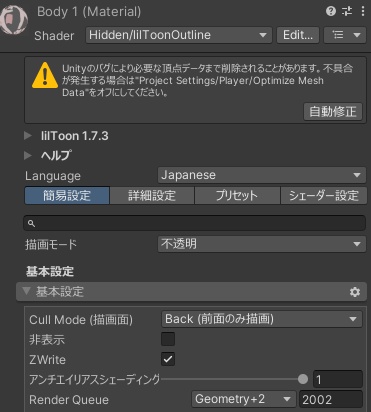371x412 pixels.
Task: Click the Shader label
Action: click(54, 36)
